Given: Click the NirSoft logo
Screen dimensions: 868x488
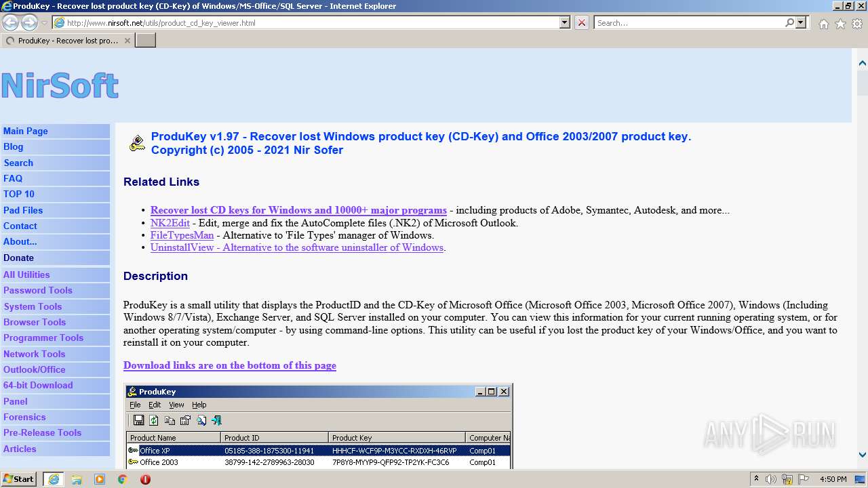Looking at the screenshot, I should coord(60,85).
